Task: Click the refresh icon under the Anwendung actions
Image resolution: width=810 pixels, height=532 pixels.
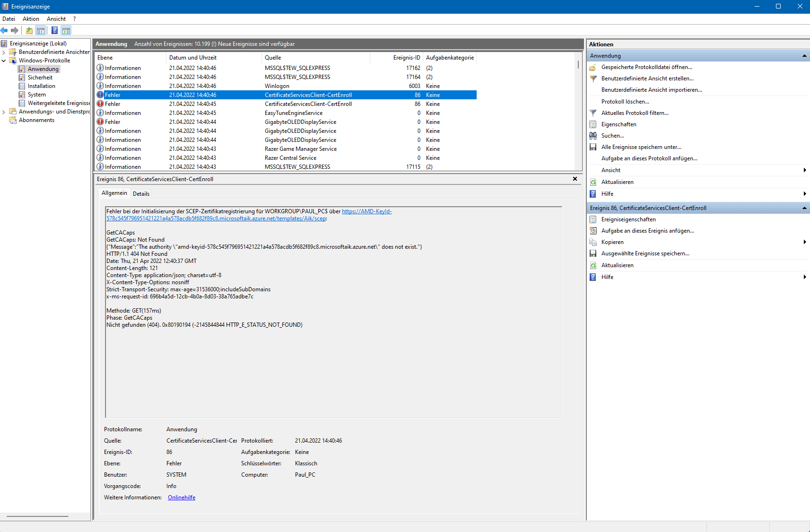Action: pos(593,182)
